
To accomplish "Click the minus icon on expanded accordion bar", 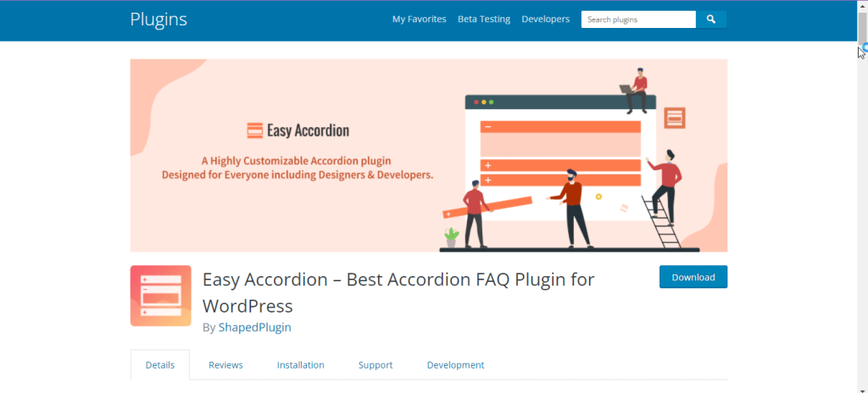I will pyautogui.click(x=488, y=127).
